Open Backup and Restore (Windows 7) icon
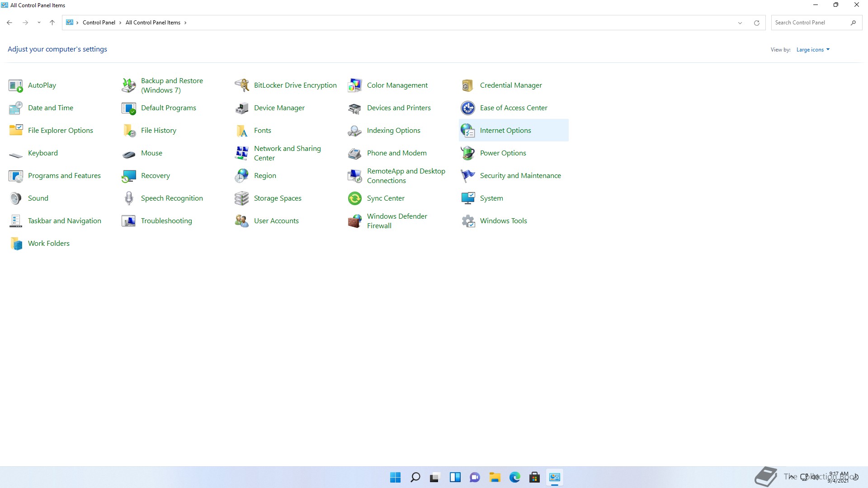Viewport: 868px width, 488px height. pyautogui.click(x=129, y=85)
